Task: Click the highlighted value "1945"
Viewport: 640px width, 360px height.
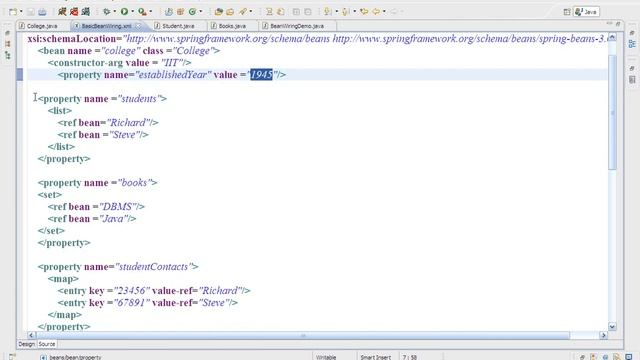Action: (261, 75)
